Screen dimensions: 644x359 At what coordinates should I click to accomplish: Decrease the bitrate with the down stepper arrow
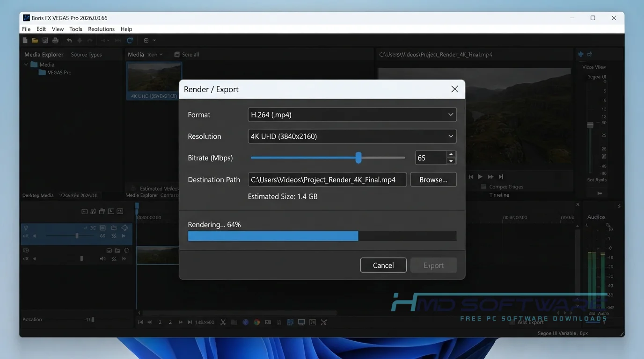pyautogui.click(x=451, y=161)
